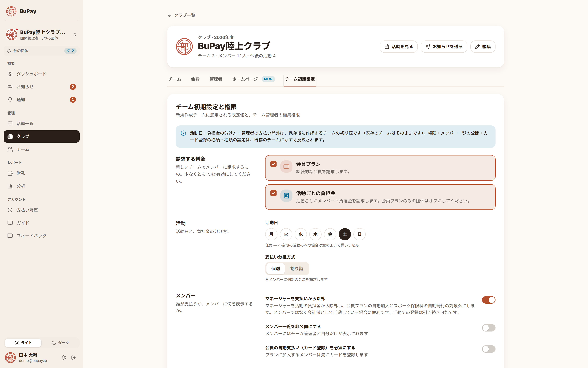The height and width of the screenshot is (368, 588).
Task: Choose 個別 payment split method
Action: click(275, 269)
